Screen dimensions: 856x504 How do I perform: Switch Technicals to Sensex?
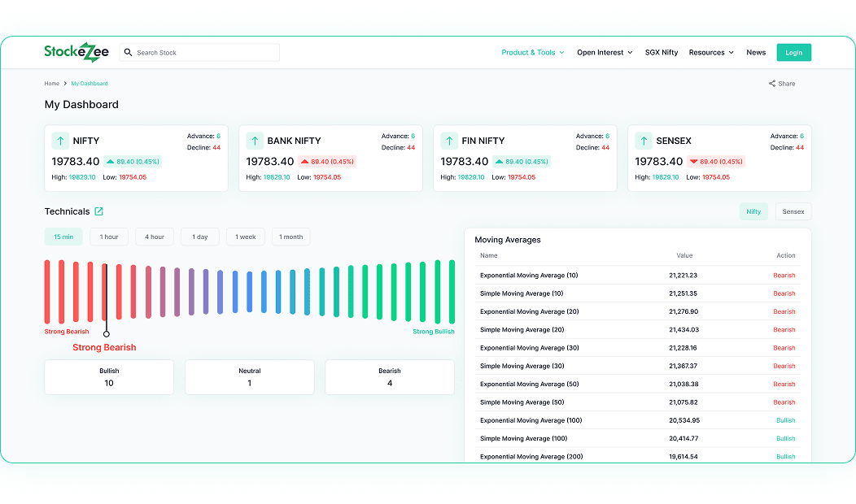[793, 211]
